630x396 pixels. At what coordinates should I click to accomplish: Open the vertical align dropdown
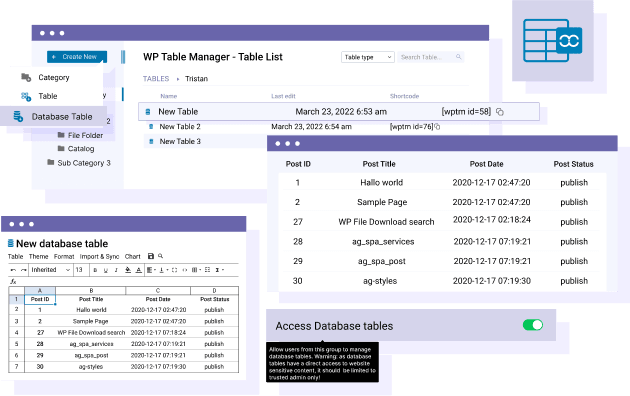[163, 270]
